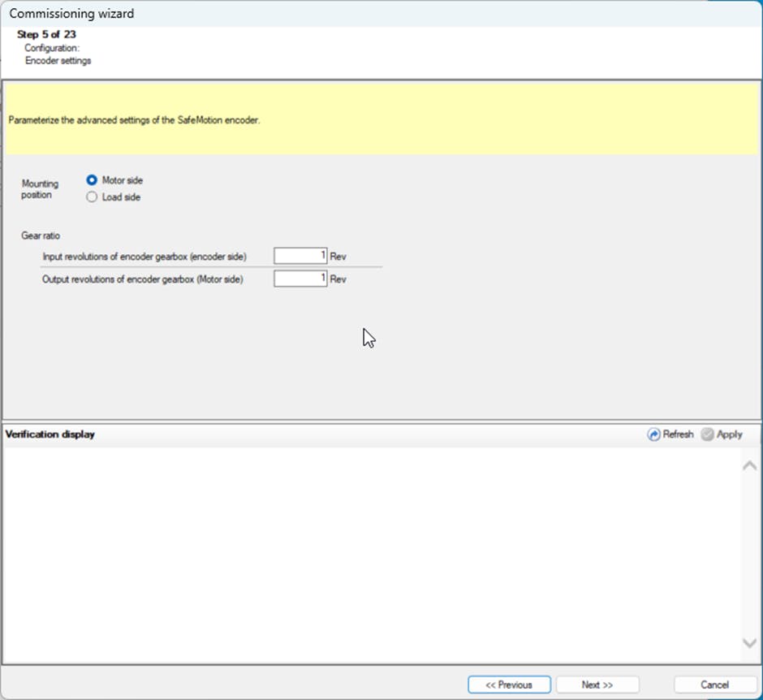
Task: Click the output revolutions Motor side field
Action: click(300, 279)
